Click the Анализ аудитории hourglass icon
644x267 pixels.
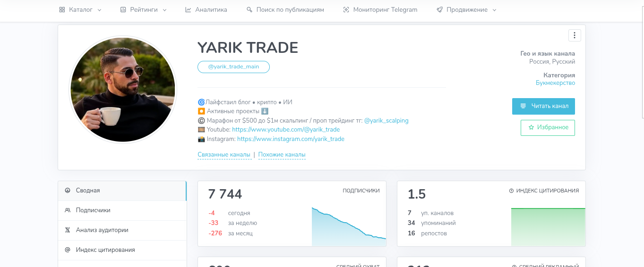click(68, 230)
